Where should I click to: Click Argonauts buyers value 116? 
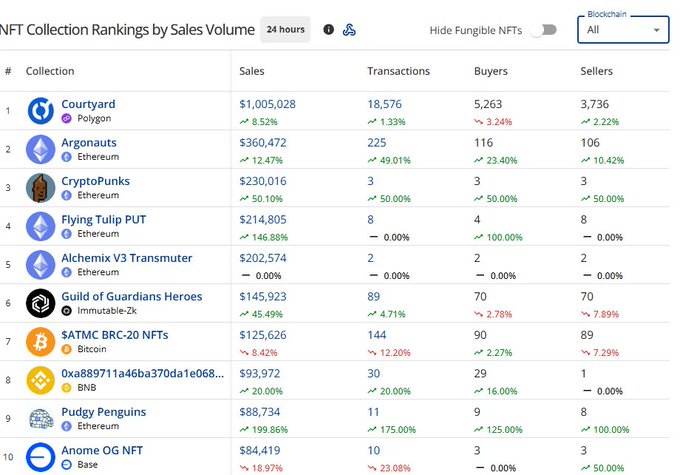pos(483,143)
